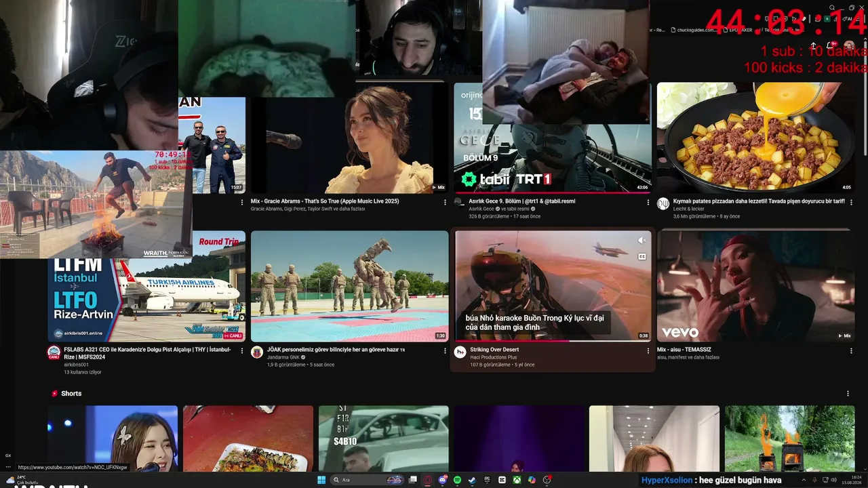Viewport: 868px width, 488px height.
Task: Open options for JÖAK personelimiz video
Action: pos(445,350)
